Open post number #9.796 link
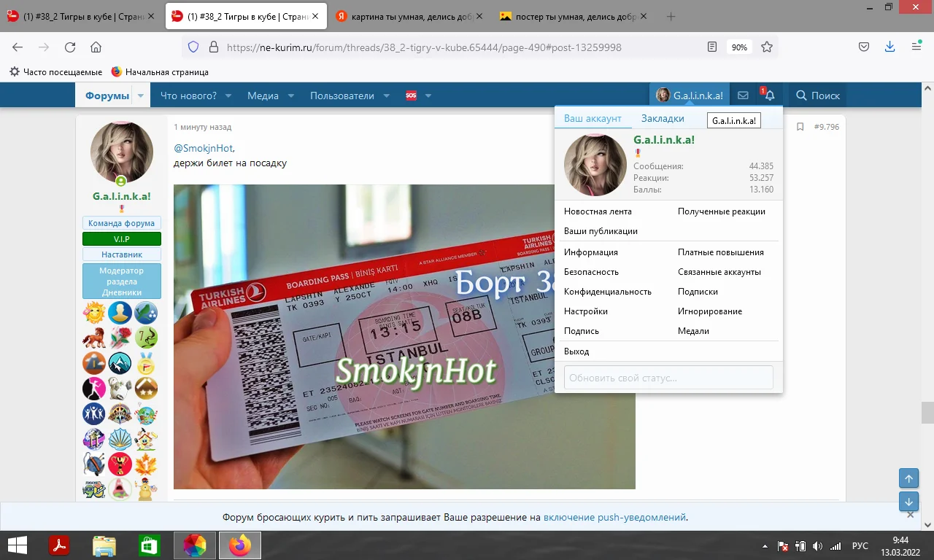The width and height of the screenshot is (934, 560). pos(827,127)
